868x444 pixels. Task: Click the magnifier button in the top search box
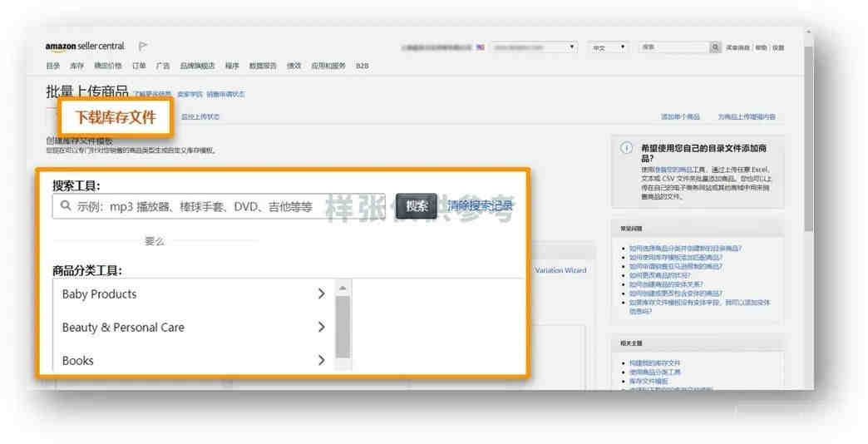coord(715,47)
